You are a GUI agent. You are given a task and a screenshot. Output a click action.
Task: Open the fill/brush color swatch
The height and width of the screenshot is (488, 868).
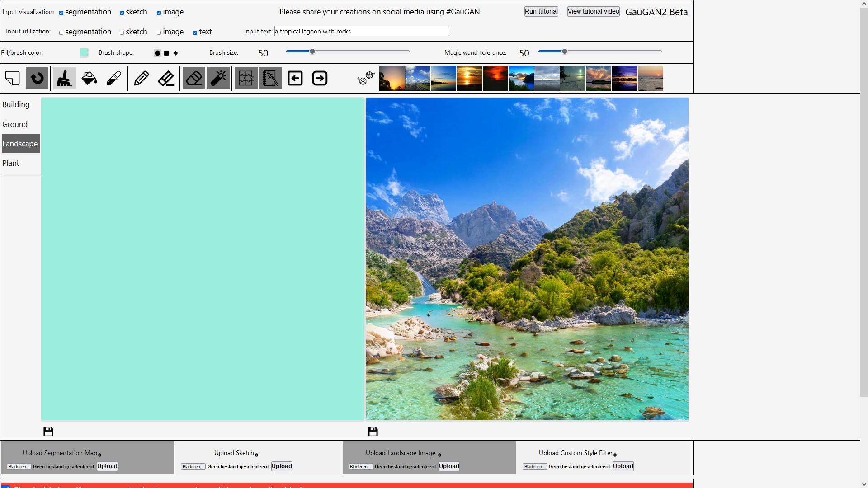click(x=84, y=52)
